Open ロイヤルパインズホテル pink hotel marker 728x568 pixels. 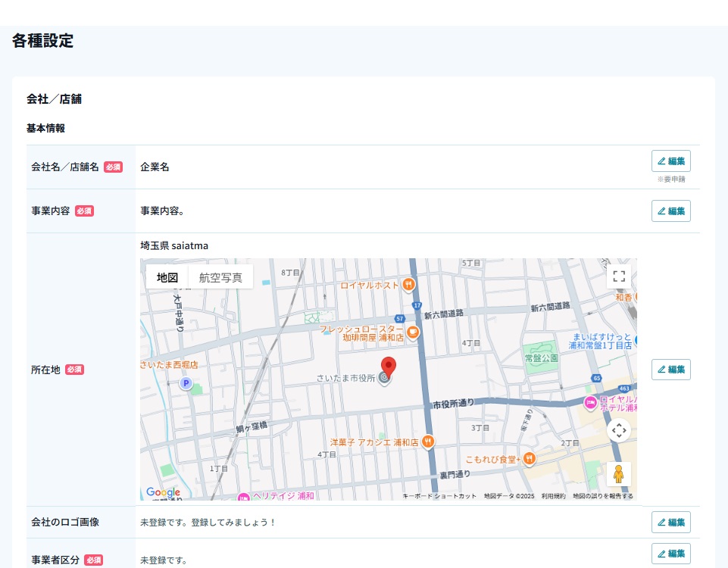coord(590,403)
